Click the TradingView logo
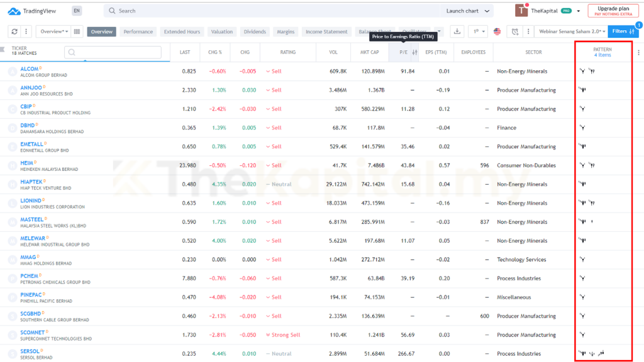 point(31,11)
